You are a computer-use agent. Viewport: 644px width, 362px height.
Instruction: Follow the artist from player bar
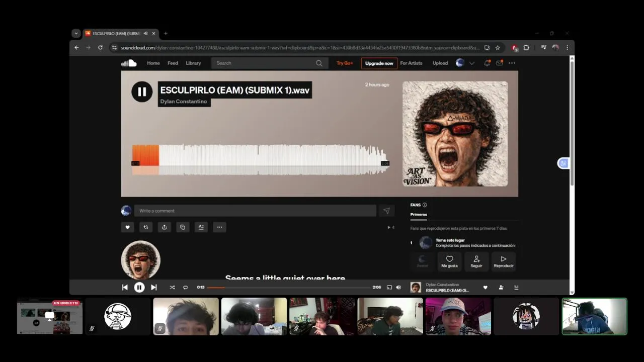coord(501,288)
